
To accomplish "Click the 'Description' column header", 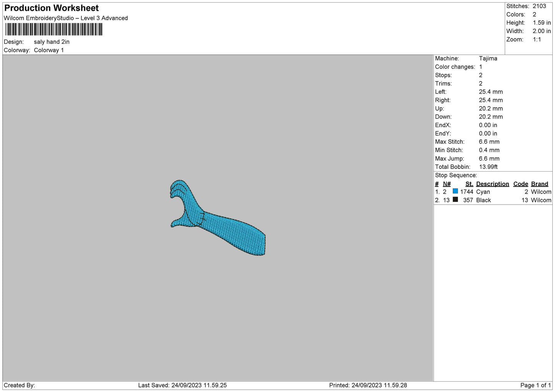I will pyautogui.click(x=492, y=184).
